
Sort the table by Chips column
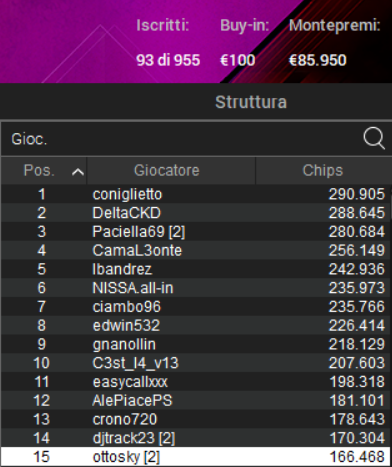(x=323, y=171)
